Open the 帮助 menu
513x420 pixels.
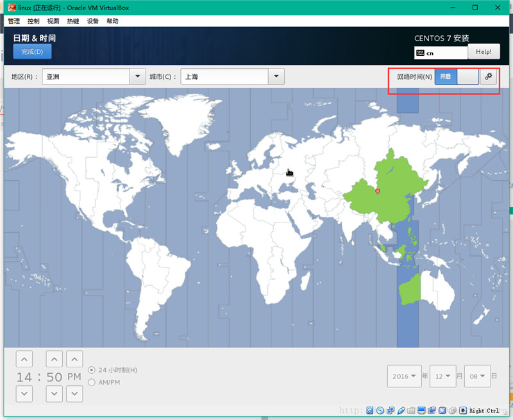click(112, 21)
